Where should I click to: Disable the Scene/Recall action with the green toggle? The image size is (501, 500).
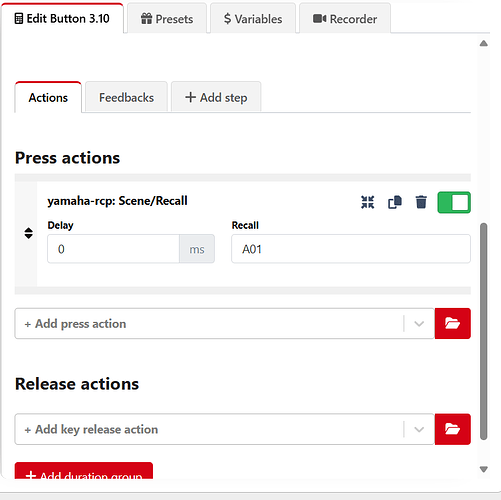[454, 202]
